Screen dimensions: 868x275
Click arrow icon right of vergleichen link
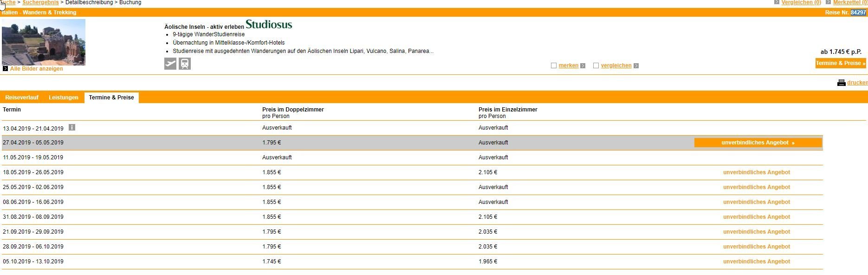pyautogui.click(x=636, y=66)
